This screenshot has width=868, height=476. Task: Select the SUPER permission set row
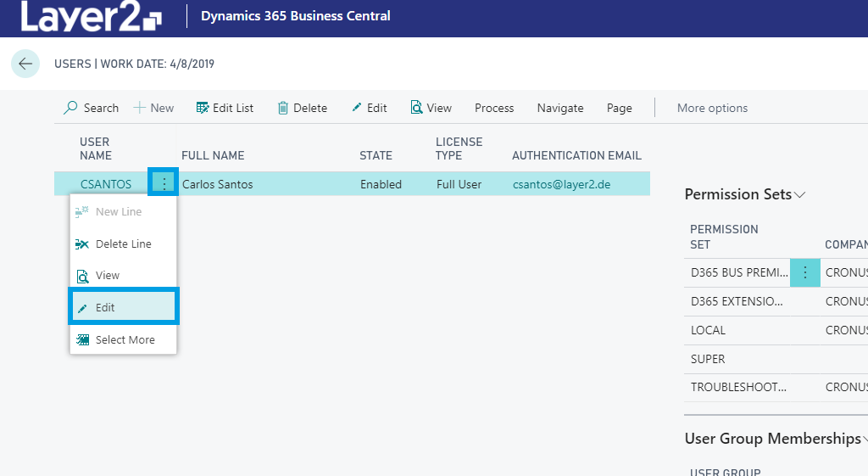coord(708,359)
